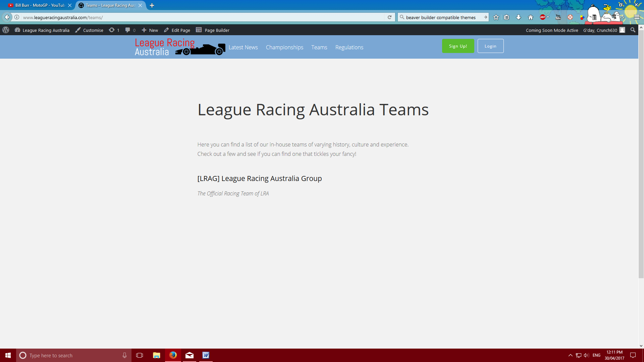Expand the Adblock Plus dropdown arrow
The height and width of the screenshot is (362, 644).
point(548,17)
